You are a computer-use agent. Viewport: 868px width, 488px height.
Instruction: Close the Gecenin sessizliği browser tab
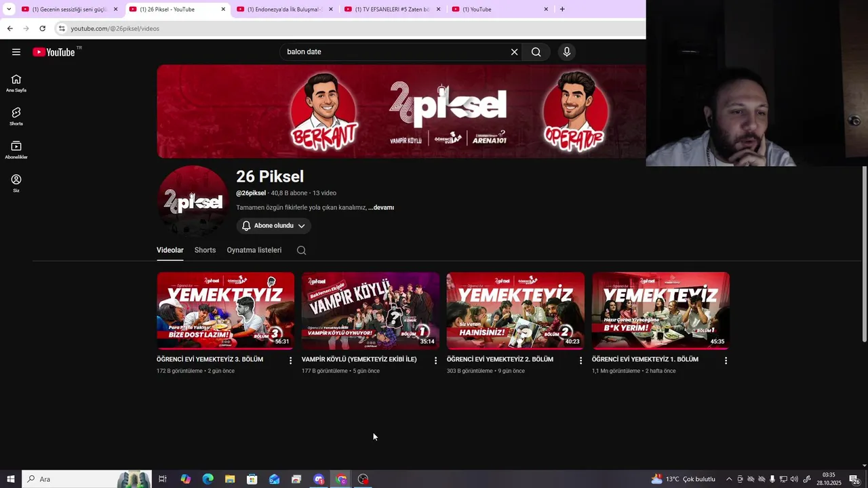[115, 9]
